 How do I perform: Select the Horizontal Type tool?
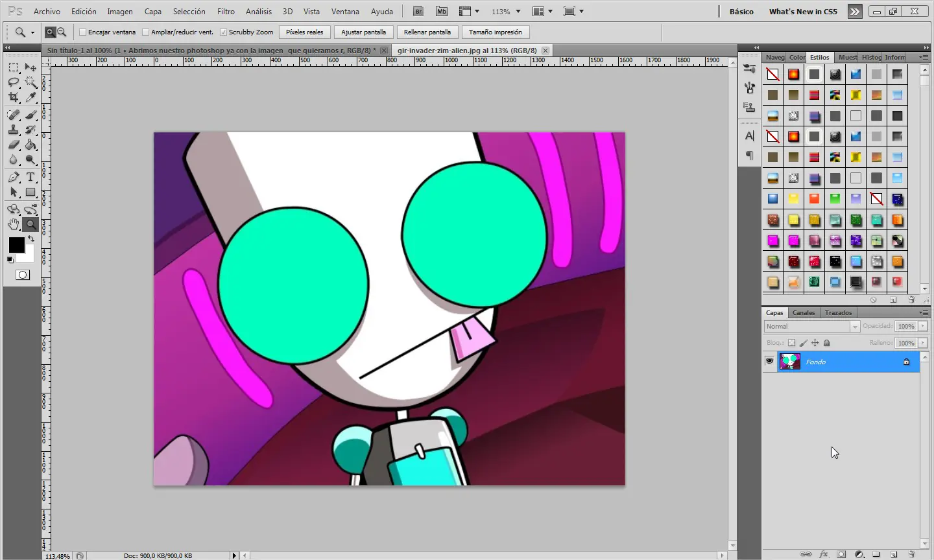point(30,177)
